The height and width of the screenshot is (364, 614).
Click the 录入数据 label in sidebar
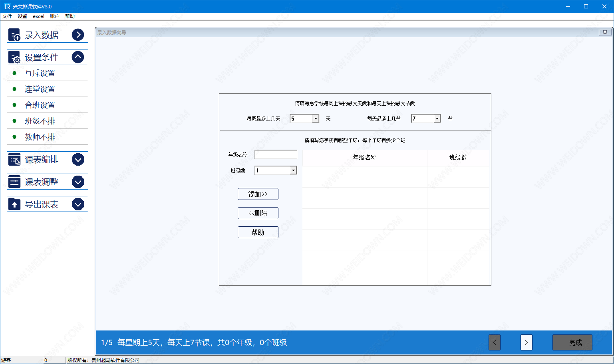pos(42,35)
